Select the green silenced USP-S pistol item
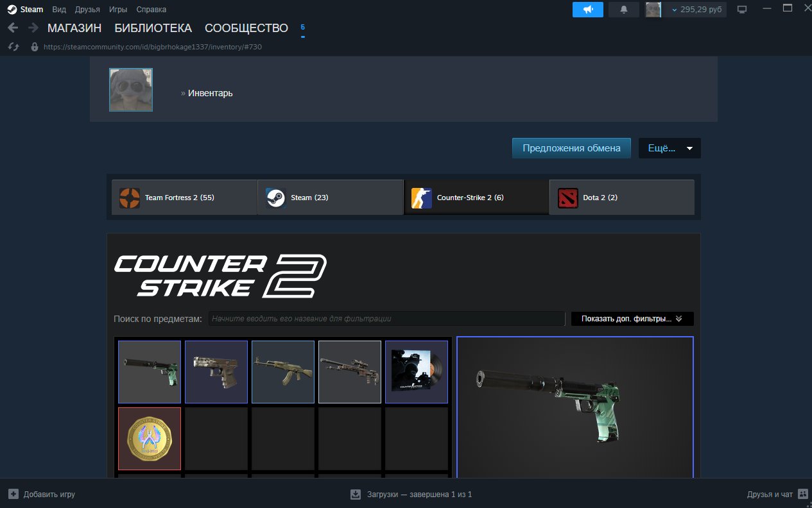The width and height of the screenshot is (812, 508). tap(150, 372)
